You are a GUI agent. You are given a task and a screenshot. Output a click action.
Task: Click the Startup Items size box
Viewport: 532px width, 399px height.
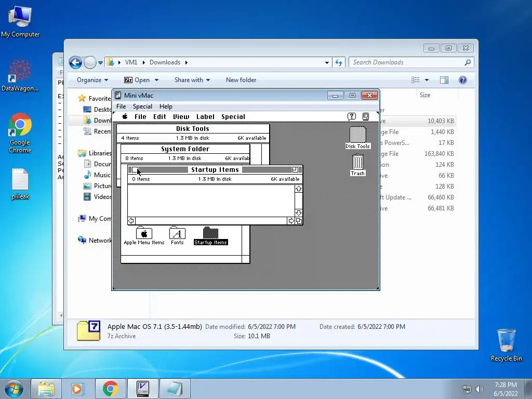coord(299,221)
